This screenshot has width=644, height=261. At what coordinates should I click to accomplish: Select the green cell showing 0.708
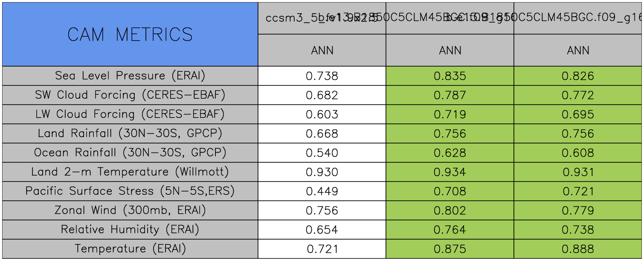click(450, 191)
